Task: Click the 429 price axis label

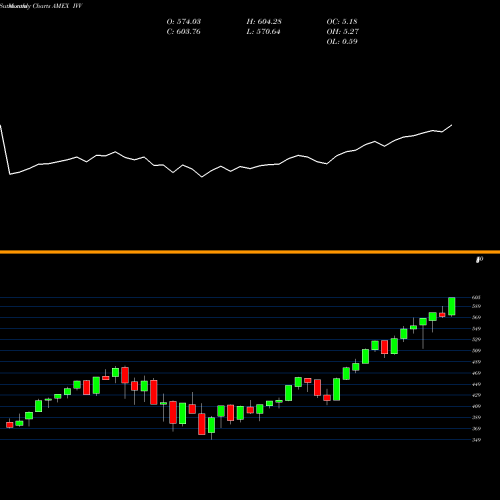Action: (476, 395)
